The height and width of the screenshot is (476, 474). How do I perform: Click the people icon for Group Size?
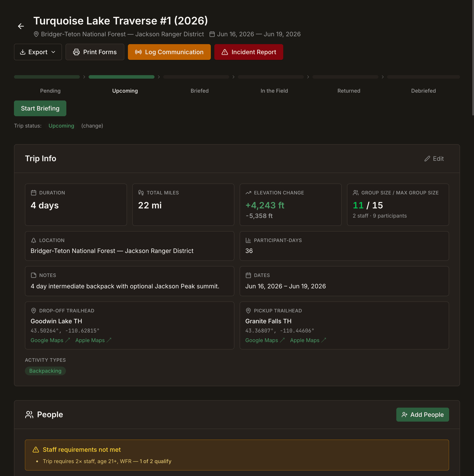[356, 193]
